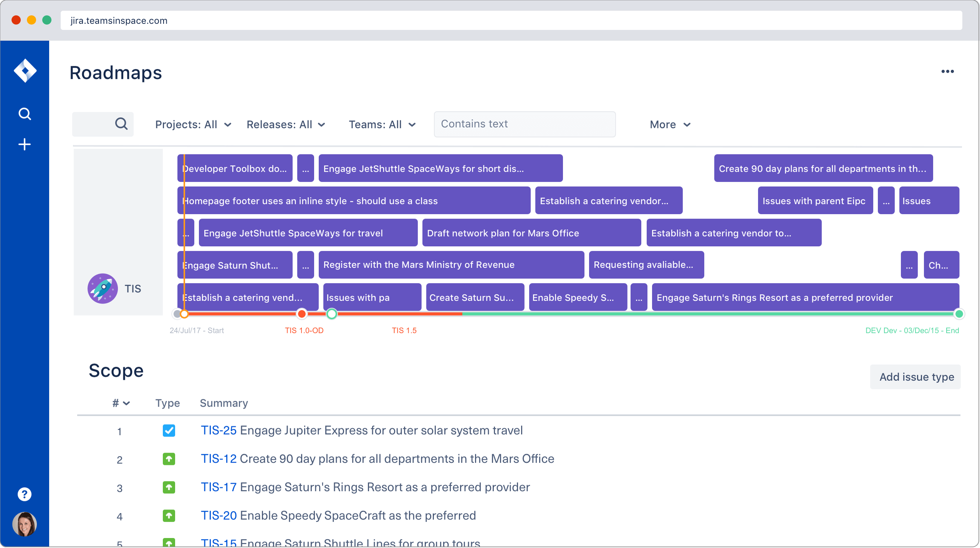Open the user profile avatar
The width and height of the screenshot is (980, 548).
click(25, 524)
